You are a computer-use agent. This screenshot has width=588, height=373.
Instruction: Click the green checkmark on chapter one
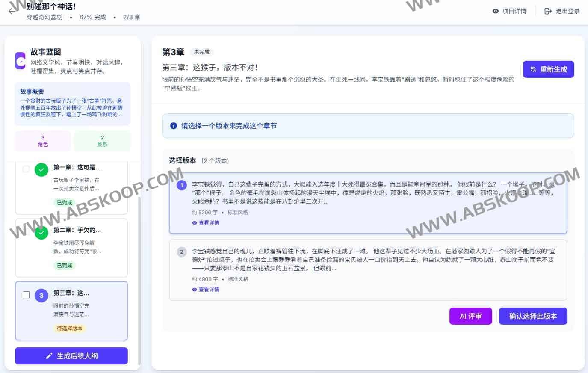click(x=41, y=170)
